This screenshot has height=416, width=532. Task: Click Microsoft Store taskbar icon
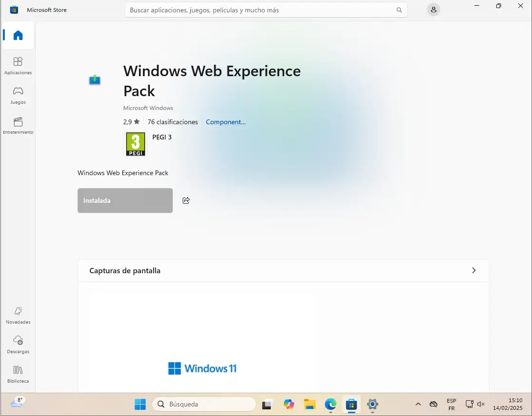click(352, 404)
